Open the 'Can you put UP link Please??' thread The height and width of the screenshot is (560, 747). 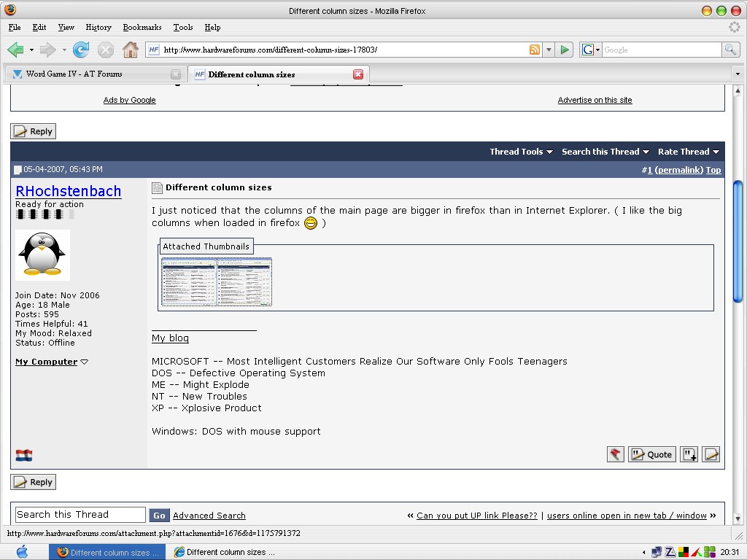coord(477,516)
